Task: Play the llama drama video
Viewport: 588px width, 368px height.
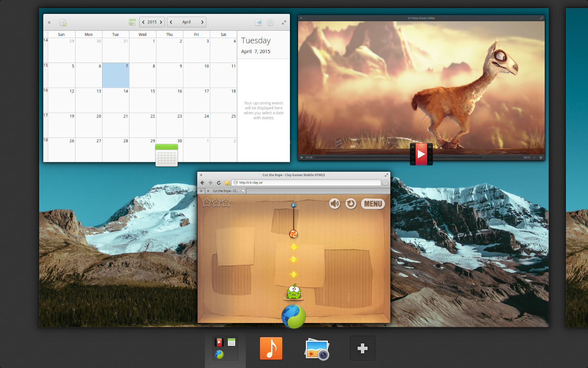Action: (x=302, y=157)
